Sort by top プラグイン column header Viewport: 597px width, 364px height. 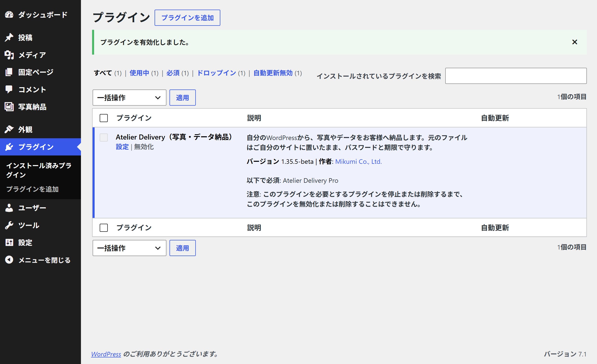click(134, 118)
